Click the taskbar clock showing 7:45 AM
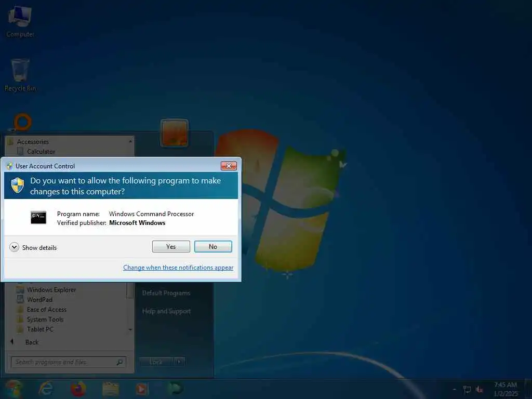The height and width of the screenshot is (399, 532). pos(506,389)
